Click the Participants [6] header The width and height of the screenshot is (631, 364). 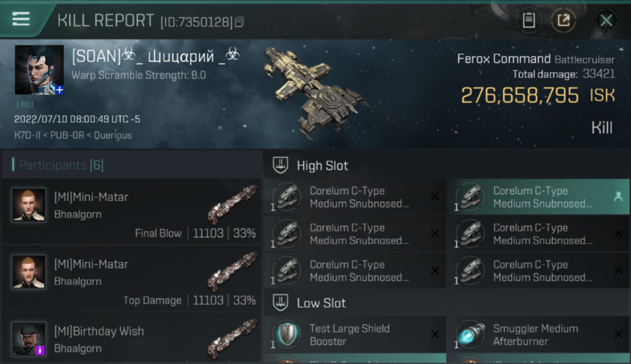coord(61,165)
